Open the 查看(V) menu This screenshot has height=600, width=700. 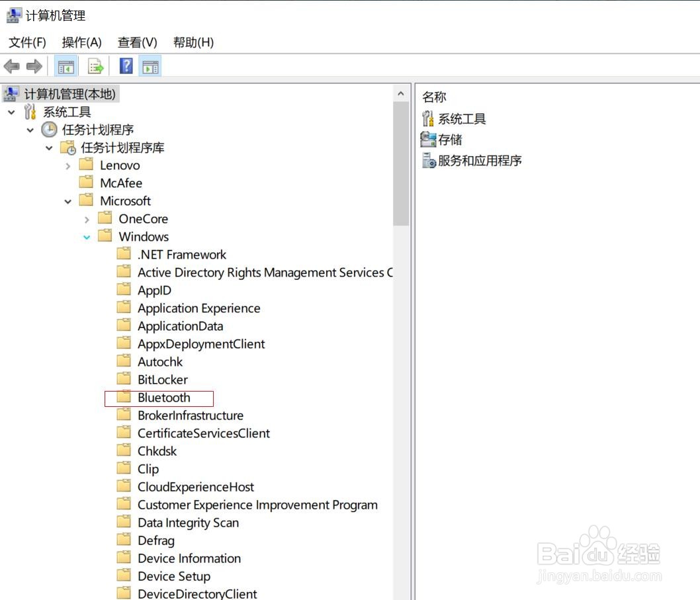tap(138, 42)
